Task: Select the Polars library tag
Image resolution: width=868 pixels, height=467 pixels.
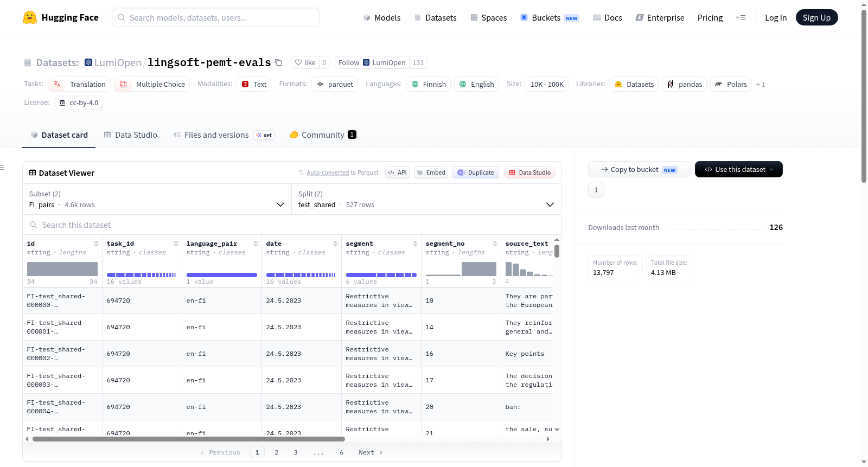Action: (x=731, y=84)
